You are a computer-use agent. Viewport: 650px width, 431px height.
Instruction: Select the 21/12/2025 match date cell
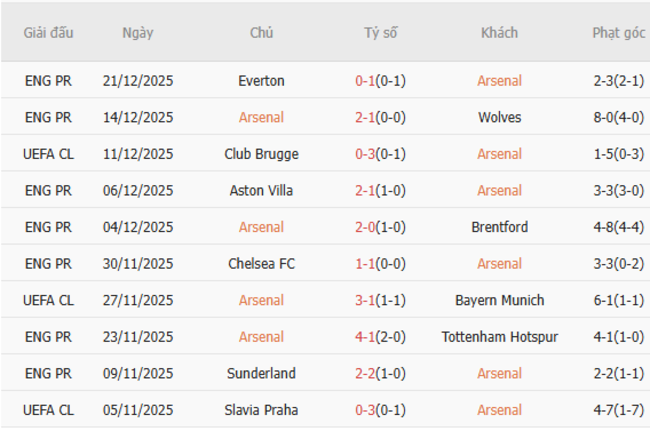pyautogui.click(x=138, y=81)
